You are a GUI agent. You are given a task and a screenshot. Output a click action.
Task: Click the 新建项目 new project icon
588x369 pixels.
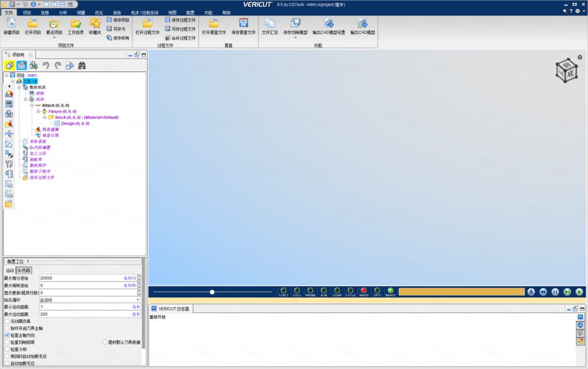pyautogui.click(x=11, y=24)
